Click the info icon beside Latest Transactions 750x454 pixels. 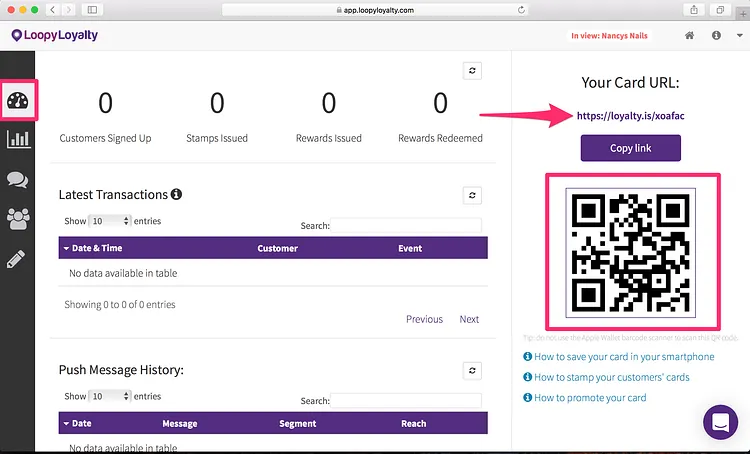[x=176, y=194]
